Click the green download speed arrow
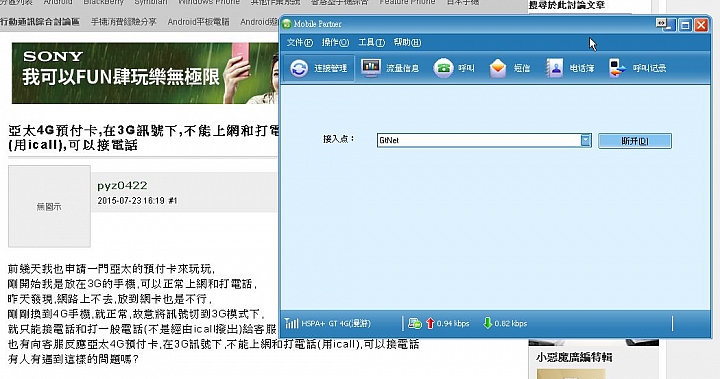This screenshot has width=720, height=379. pyautogui.click(x=488, y=323)
